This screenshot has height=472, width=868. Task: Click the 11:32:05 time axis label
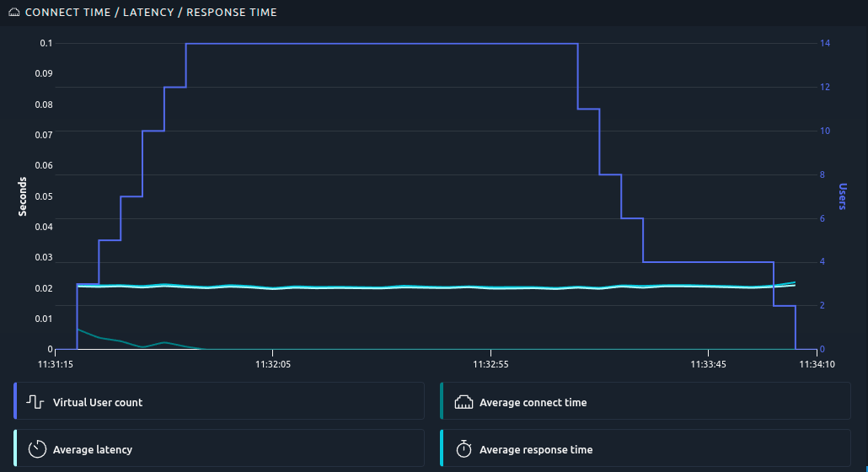pyautogui.click(x=273, y=364)
